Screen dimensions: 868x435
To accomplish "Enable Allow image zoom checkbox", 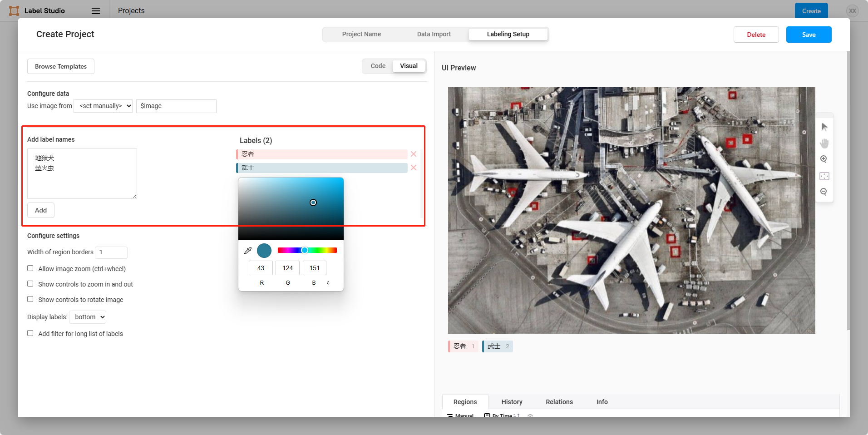I will click(x=30, y=268).
